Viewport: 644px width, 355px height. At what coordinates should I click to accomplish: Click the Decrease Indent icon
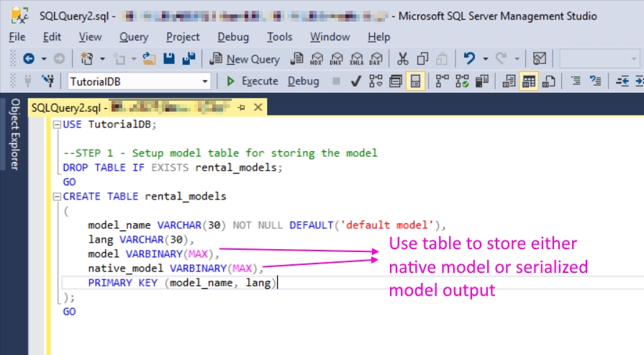click(622, 81)
